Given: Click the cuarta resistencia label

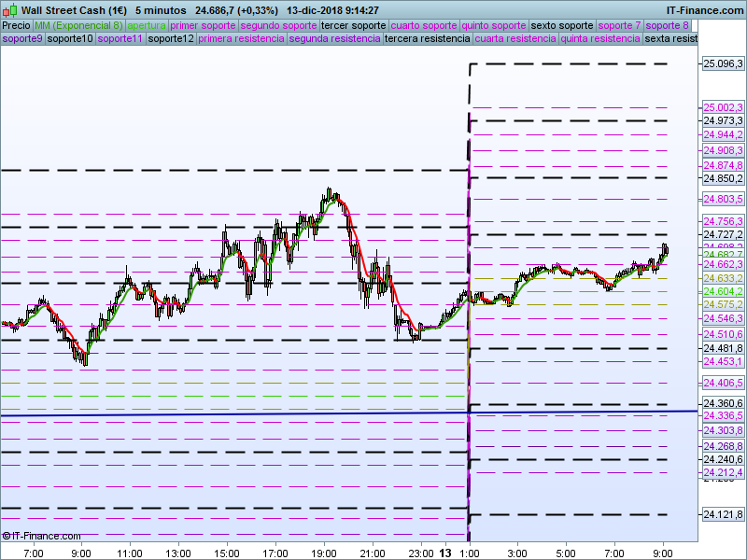Looking at the screenshot, I should point(515,38).
